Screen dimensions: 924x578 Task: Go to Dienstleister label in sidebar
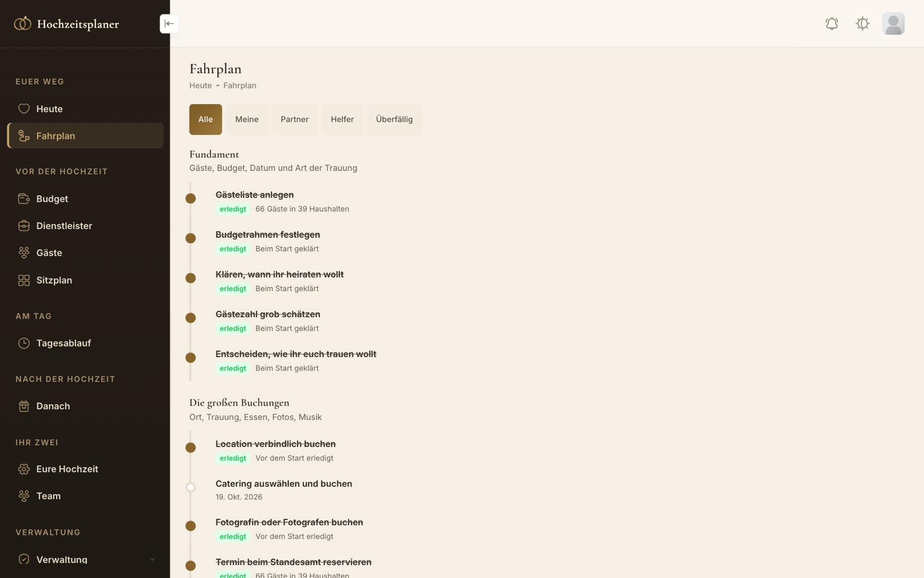(64, 226)
